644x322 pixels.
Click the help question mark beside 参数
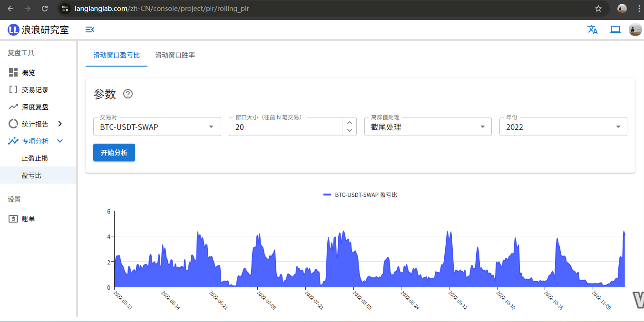[x=128, y=94]
